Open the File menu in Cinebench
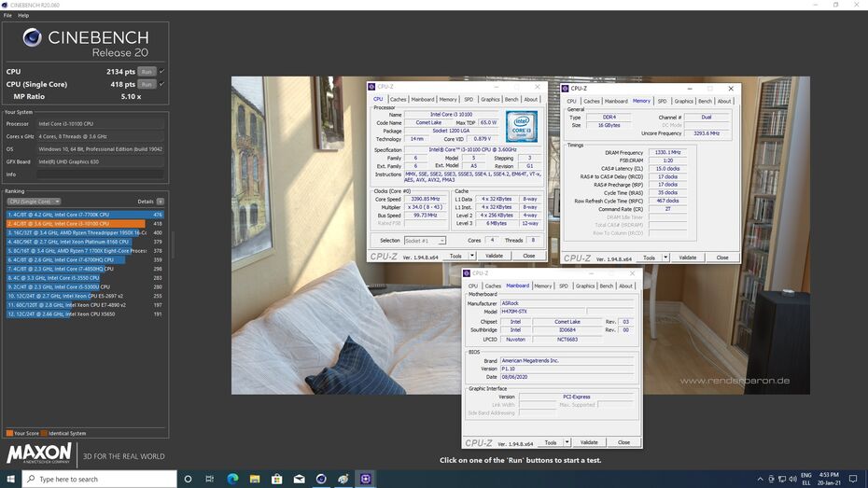The height and width of the screenshot is (488, 868). coord(7,16)
